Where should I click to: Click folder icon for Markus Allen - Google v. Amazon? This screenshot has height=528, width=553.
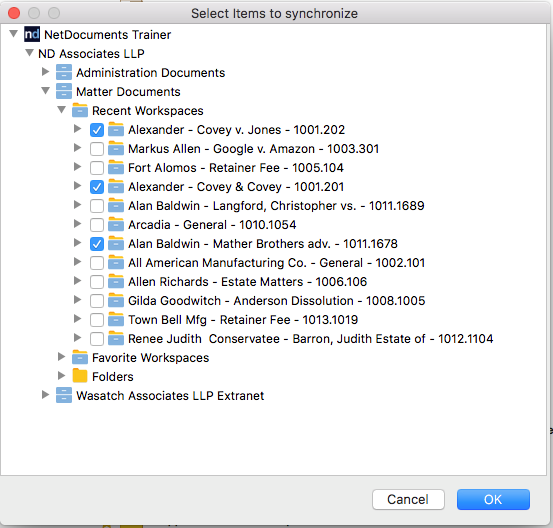pyautogui.click(x=116, y=148)
